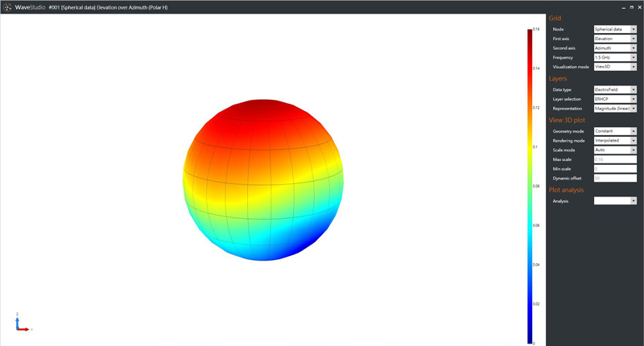Screen dimensions: 644x346
Task: Open the Visualization mode View3D dropdown
Action: [614, 67]
